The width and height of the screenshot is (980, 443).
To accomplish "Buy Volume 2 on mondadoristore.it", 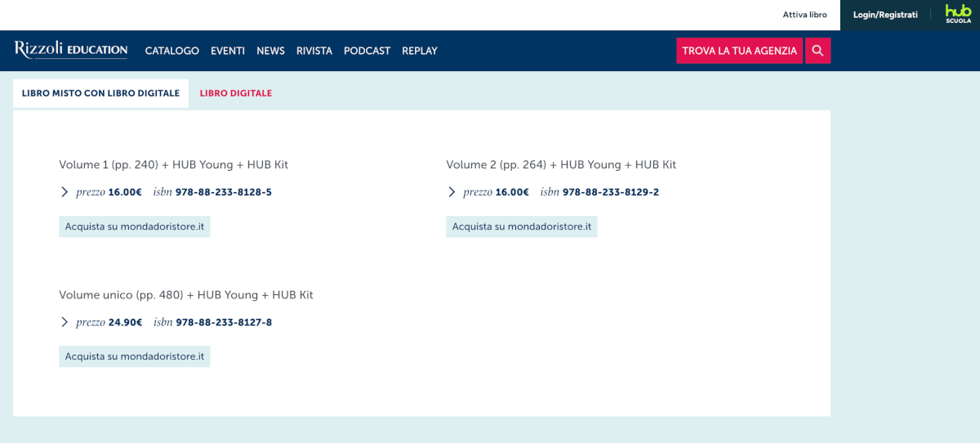I will click(522, 226).
